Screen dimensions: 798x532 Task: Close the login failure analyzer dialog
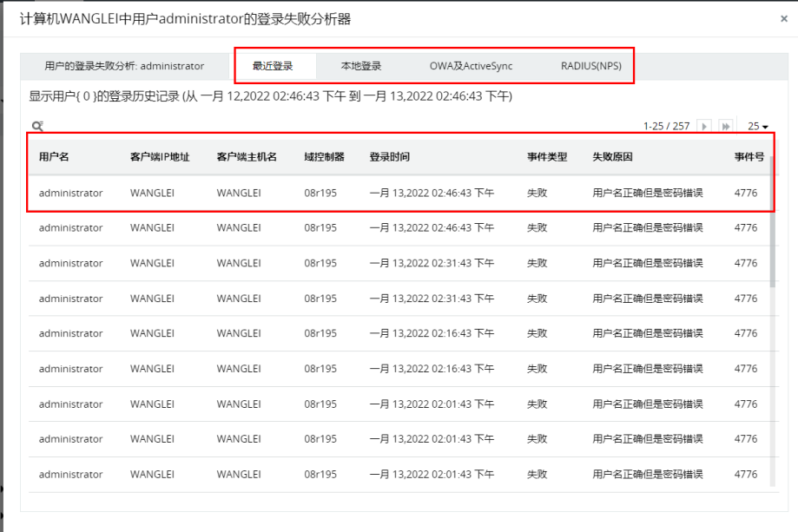click(784, 19)
